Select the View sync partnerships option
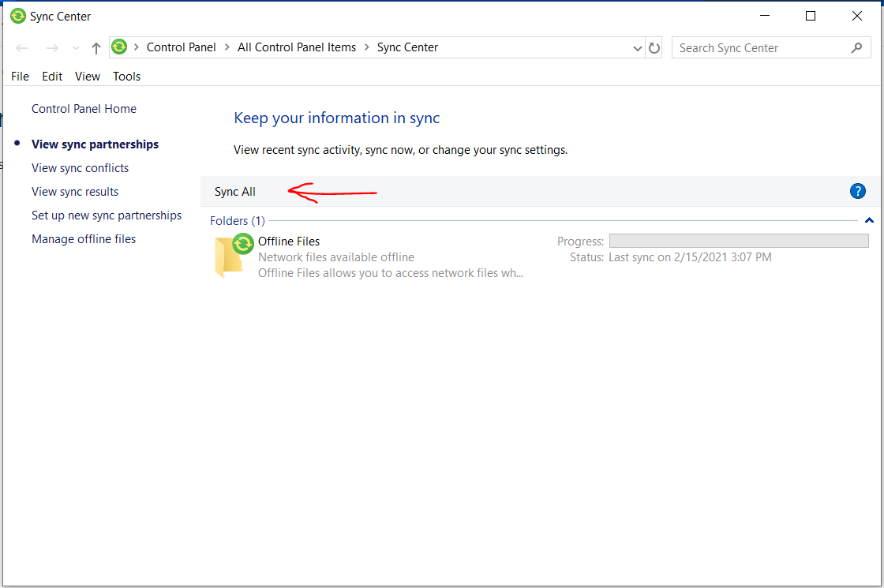Viewport: 884px width, 588px height. (95, 144)
